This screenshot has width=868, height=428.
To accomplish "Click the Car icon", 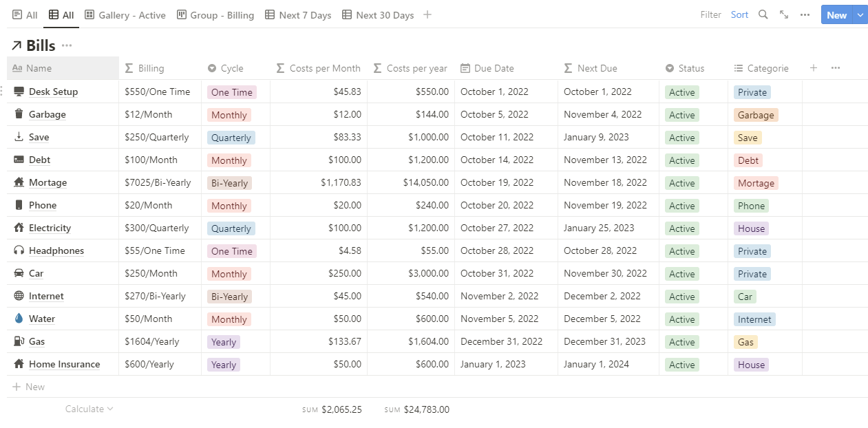I will pyautogui.click(x=19, y=273).
